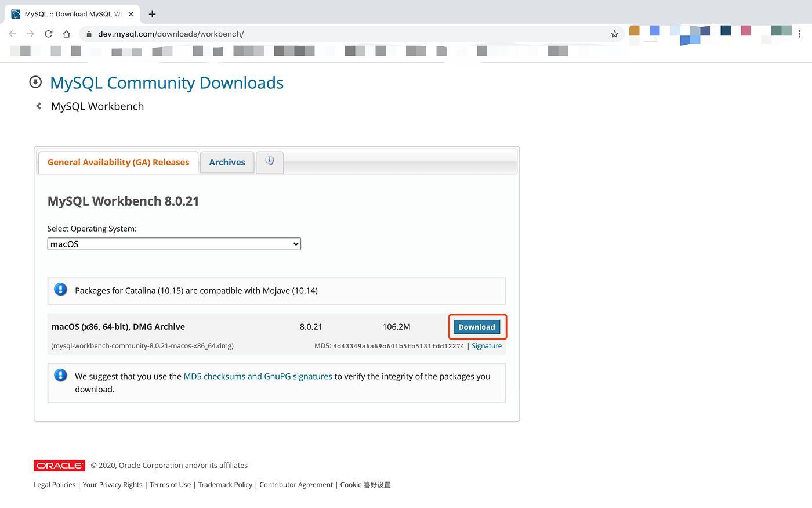
Task: Click the MD5 suggestion info icon
Action: (60, 375)
